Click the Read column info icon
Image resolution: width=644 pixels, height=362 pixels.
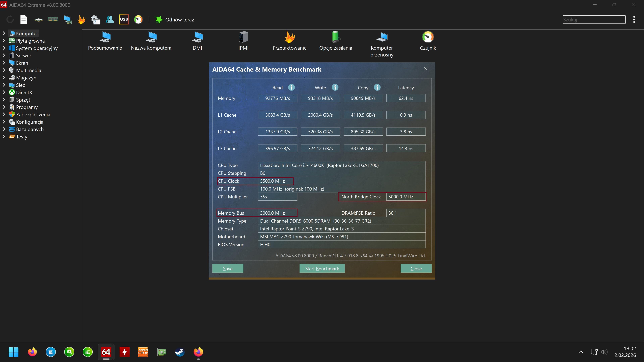pyautogui.click(x=291, y=87)
